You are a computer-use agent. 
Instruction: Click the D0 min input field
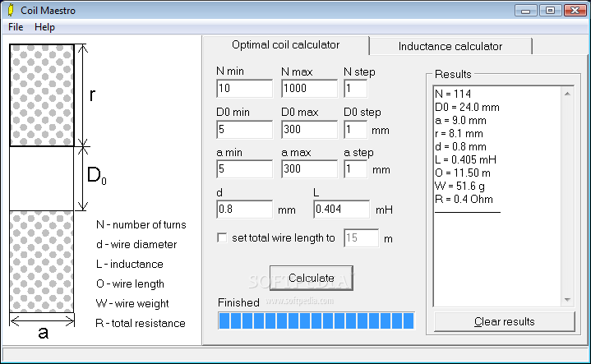click(x=245, y=130)
